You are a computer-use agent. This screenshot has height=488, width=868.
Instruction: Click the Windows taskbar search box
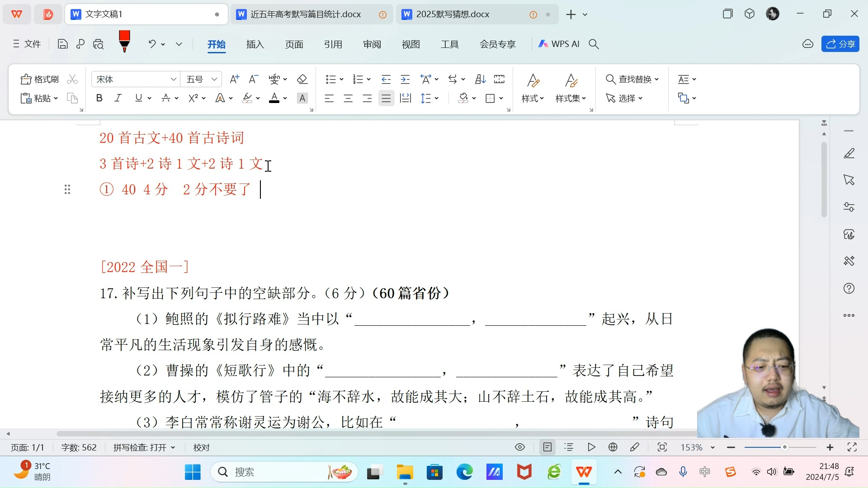pos(284,472)
